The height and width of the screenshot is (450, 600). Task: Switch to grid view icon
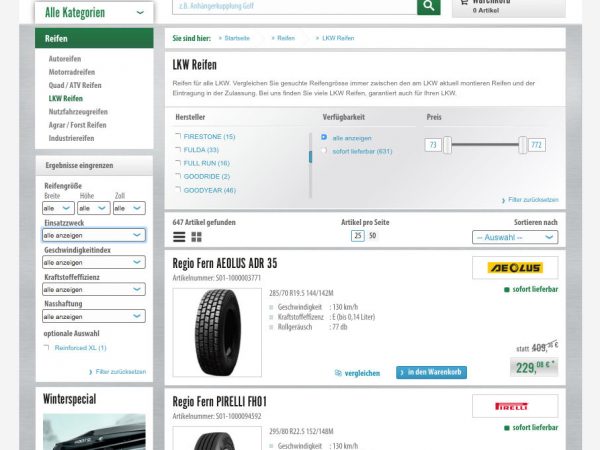click(x=196, y=237)
